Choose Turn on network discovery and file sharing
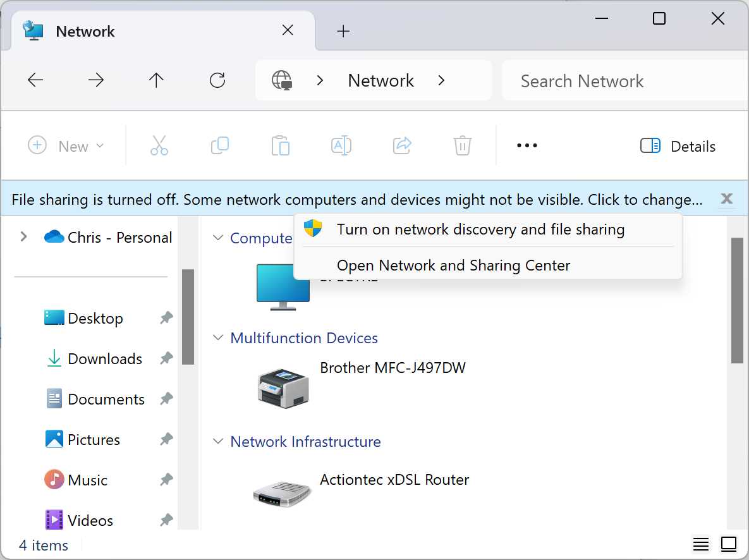The height and width of the screenshot is (560, 749). click(481, 229)
